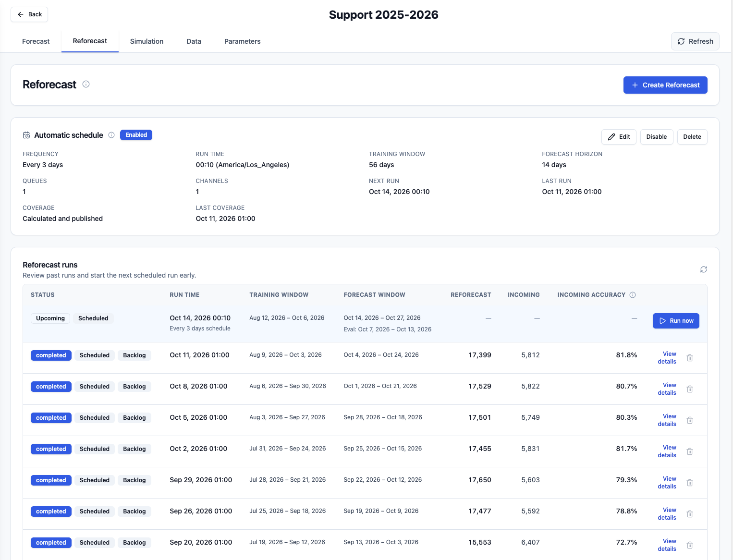This screenshot has height=560, width=733.
Task: Click the Next Run value Oct 14, 2026 00:10
Action: point(399,192)
